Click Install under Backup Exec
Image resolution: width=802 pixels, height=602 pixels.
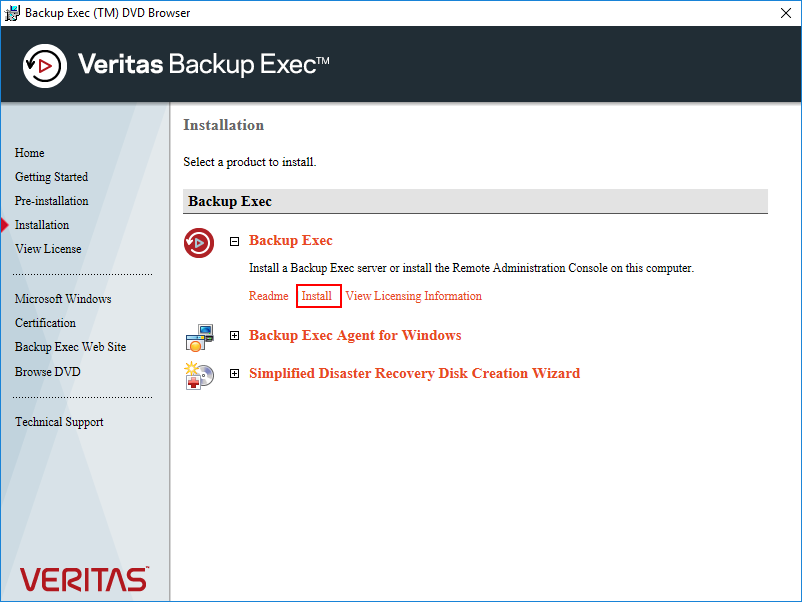[317, 296]
